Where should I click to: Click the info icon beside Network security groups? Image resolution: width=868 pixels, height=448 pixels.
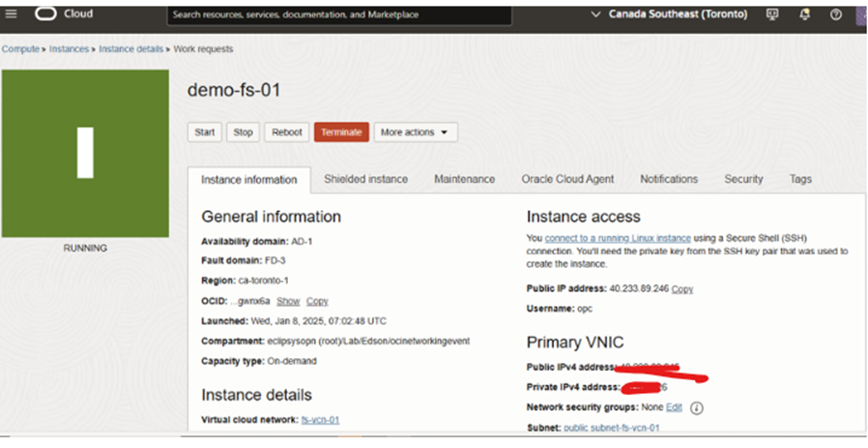click(x=696, y=408)
